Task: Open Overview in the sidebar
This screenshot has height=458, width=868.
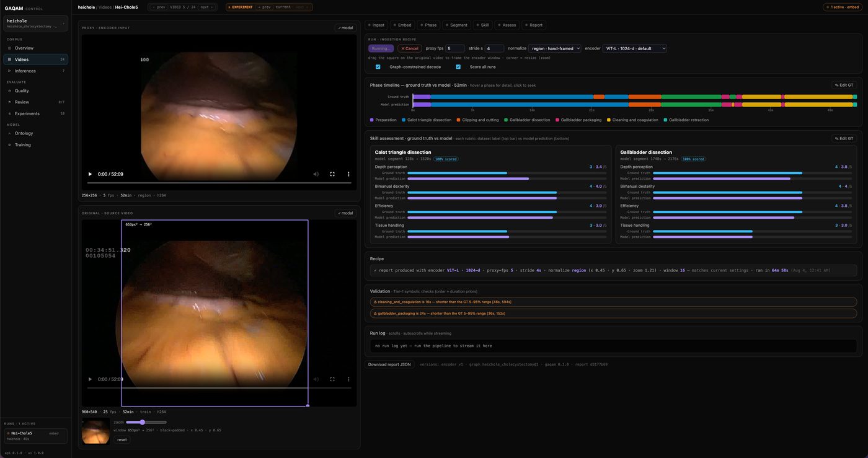Action: pos(36,48)
